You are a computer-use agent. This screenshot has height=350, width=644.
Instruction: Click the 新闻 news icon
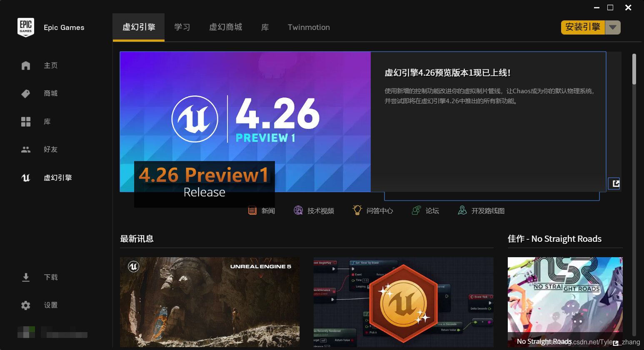pyautogui.click(x=252, y=211)
